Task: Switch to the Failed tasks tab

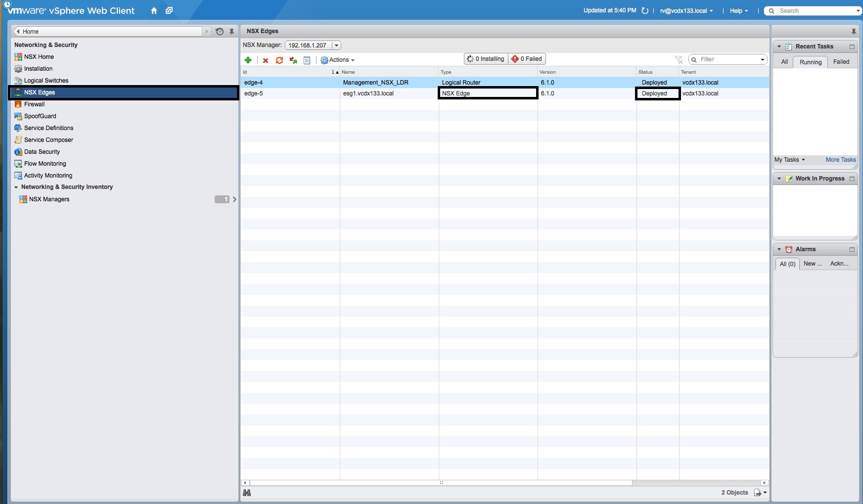Action: click(841, 62)
